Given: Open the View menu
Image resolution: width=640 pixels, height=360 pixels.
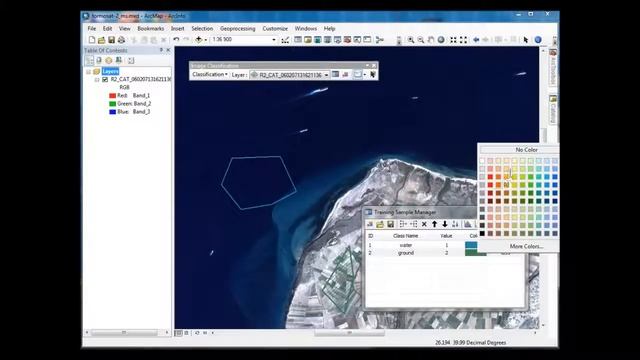Looking at the screenshot, I should (124, 29).
